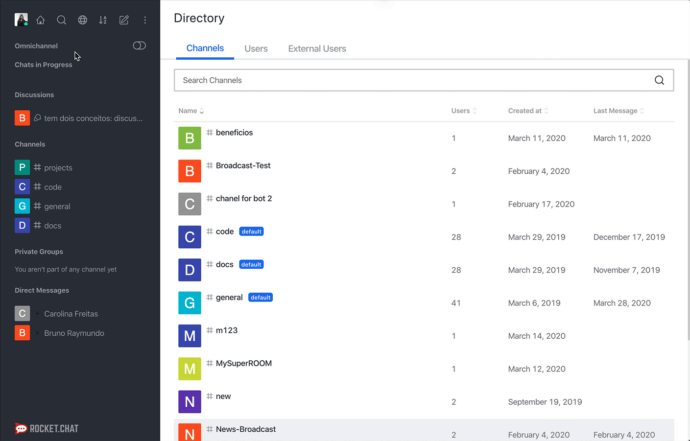The image size is (690, 441).
Task: Click green B avatar of beneficios
Action: (190, 138)
